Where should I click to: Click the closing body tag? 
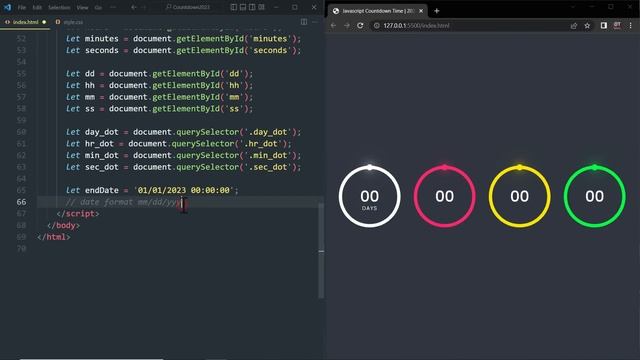click(x=63, y=225)
